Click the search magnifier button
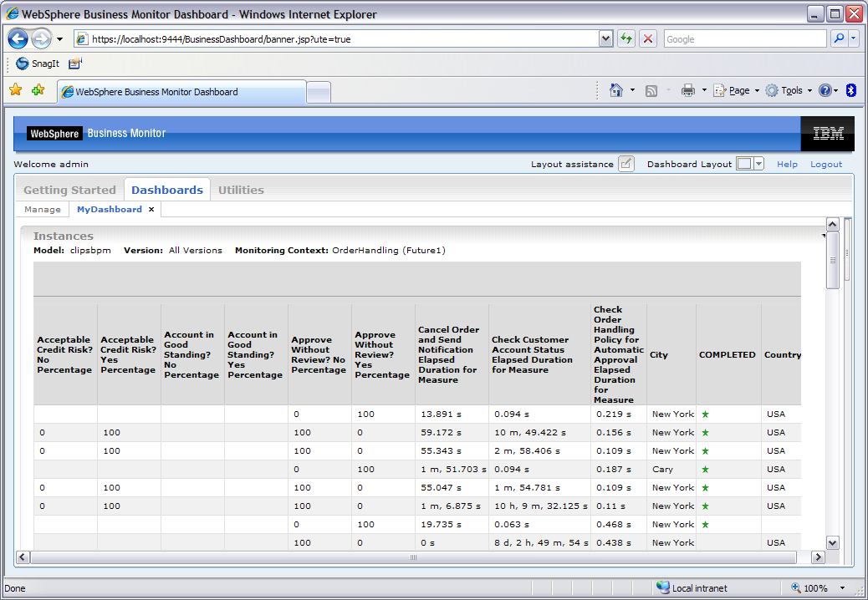The image size is (868, 600). pyautogui.click(x=840, y=38)
